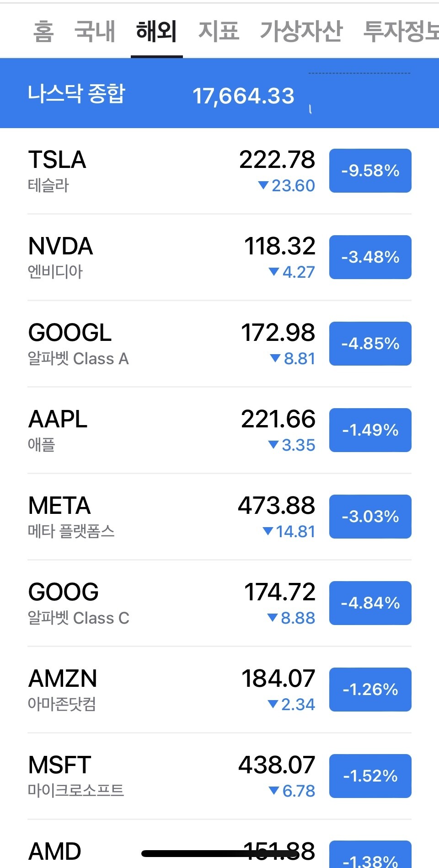The image size is (439, 868).
Task: Tap the MSFT -1.52% change button
Action: pos(370,776)
